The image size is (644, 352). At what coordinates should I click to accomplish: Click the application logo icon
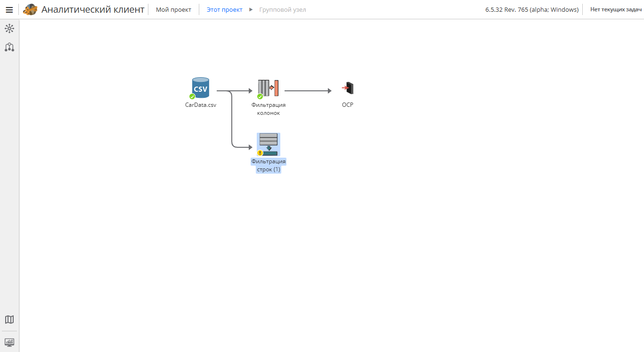click(30, 9)
